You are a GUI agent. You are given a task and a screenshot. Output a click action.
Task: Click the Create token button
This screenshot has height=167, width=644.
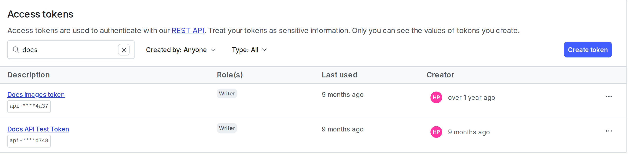(x=588, y=50)
